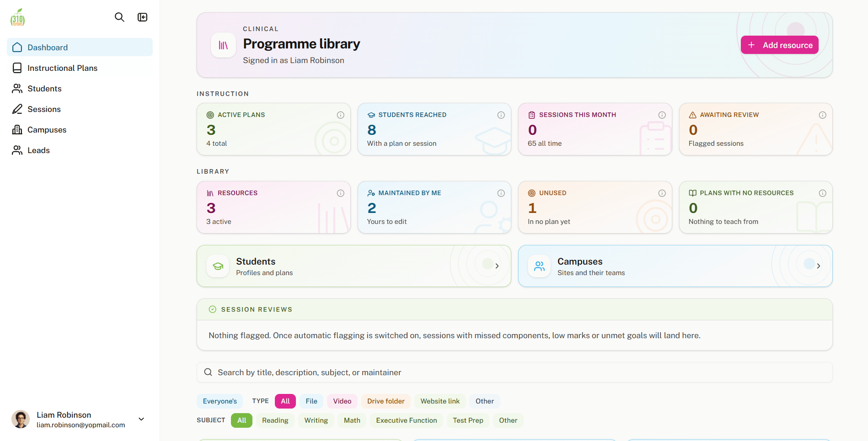Viewport: 868px width, 441px height.
Task: Click the resource search input field
Action: (x=514, y=372)
